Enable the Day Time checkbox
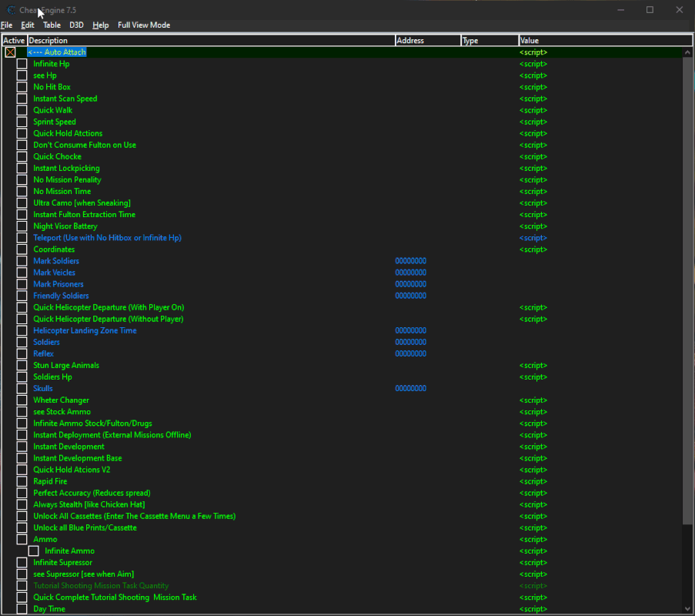The image size is (695, 616). 22,609
